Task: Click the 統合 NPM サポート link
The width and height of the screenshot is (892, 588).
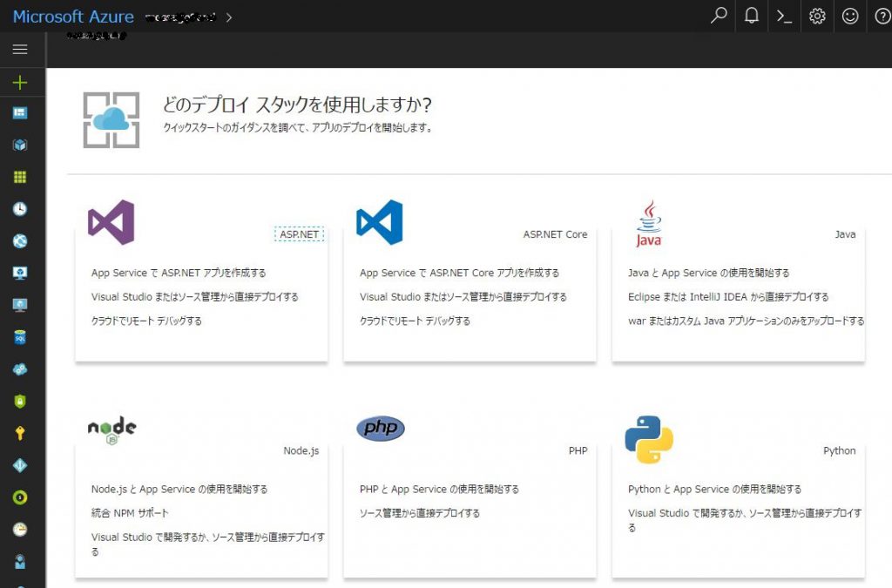Action: (132, 512)
